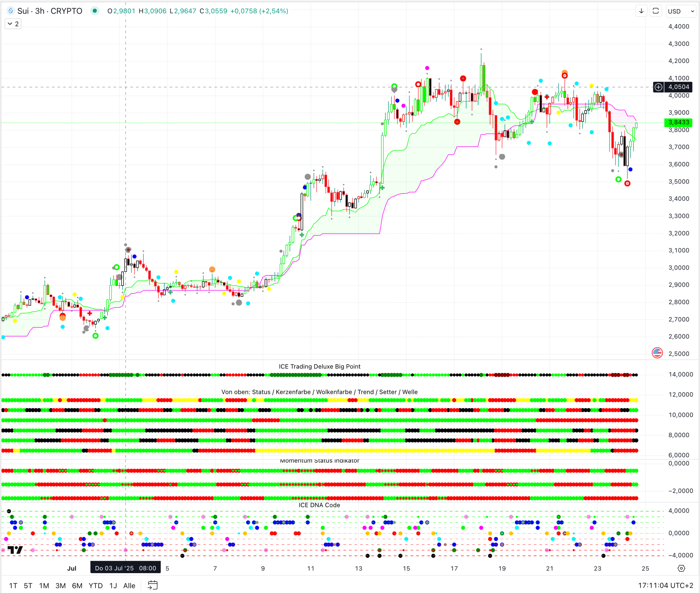The height and width of the screenshot is (593, 700).
Task: Click the TradingView logo
Action: click(15, 550)
